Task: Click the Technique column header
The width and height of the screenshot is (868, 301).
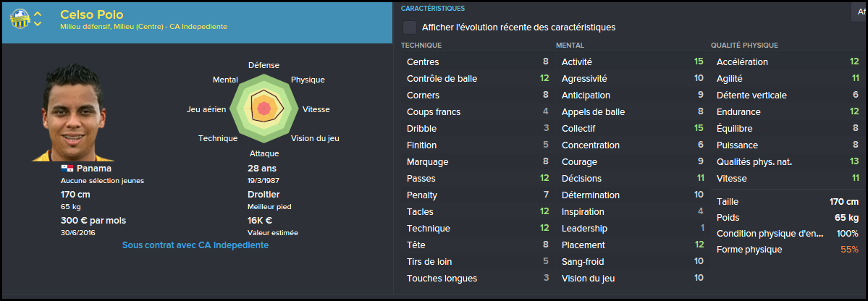Action: (421, 45)
